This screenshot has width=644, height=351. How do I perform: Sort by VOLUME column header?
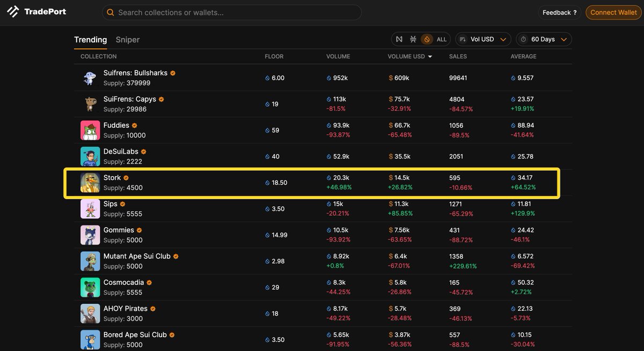point(338,56)
